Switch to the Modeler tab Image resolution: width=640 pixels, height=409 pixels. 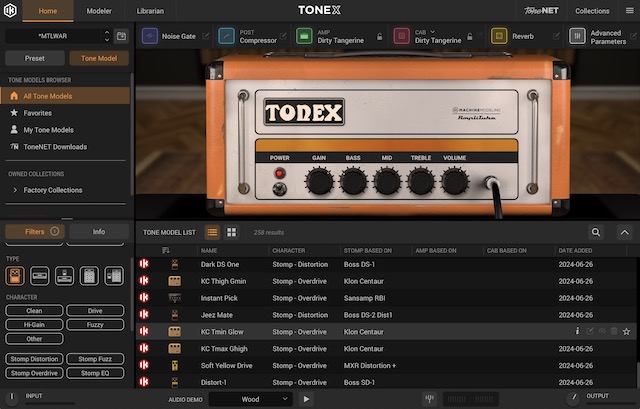click(x=99, y=10)
